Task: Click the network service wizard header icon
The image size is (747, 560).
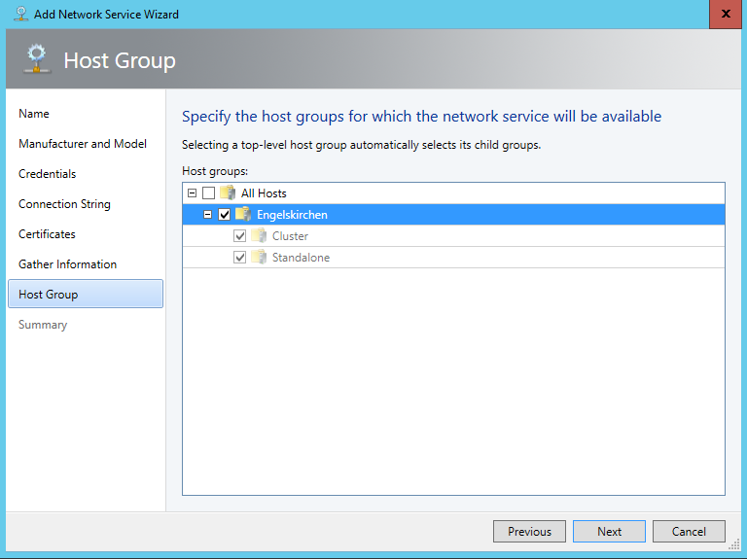Action: pos(36,59)
